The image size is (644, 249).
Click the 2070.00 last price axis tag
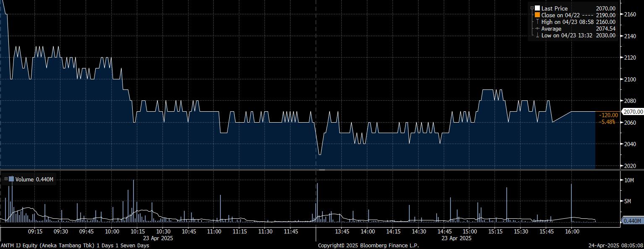pos(633,112)
